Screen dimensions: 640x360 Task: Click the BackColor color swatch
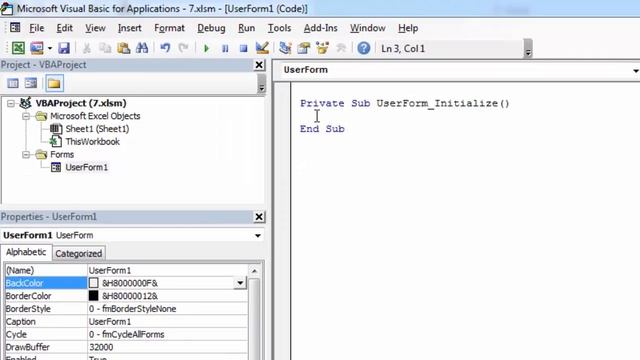(x=93, y=283)
